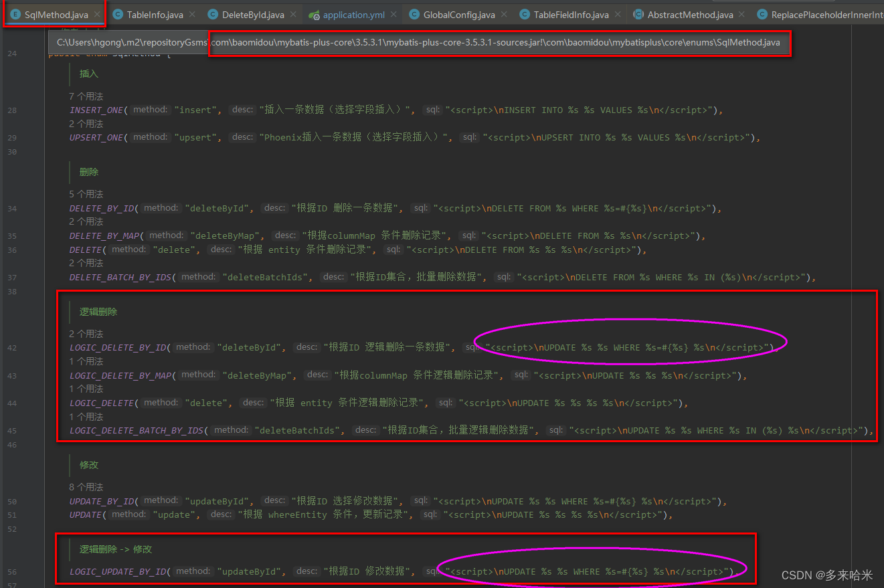Close the application.yml tab

tap(393, 15)
